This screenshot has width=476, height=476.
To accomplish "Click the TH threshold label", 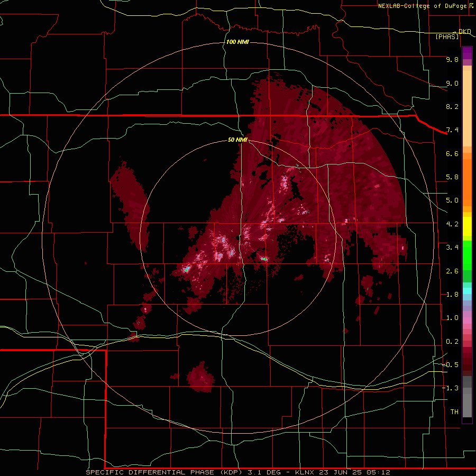I will (454, 412).
